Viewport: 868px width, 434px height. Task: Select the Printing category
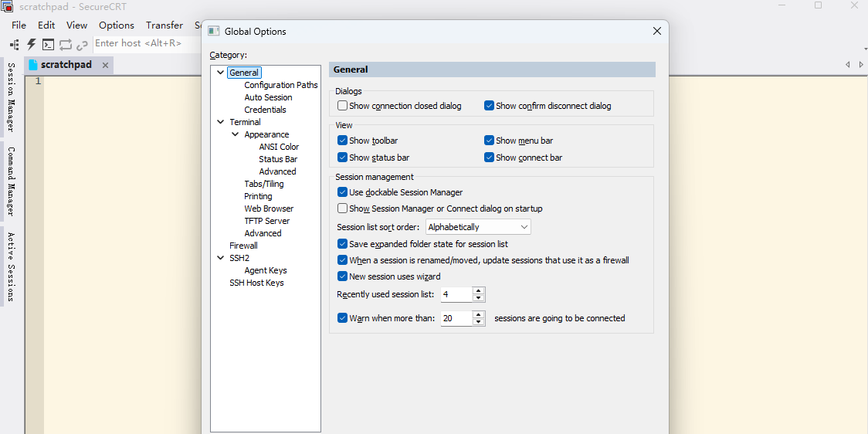pyautogui.click(x=259, y=196)
